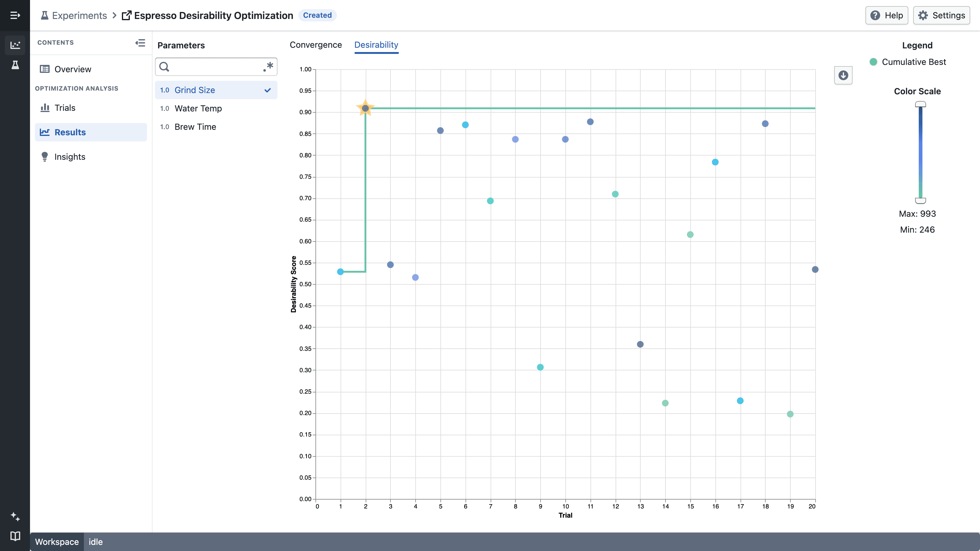
Task: Select the Grind Size parameter
Action: [216, 90]
